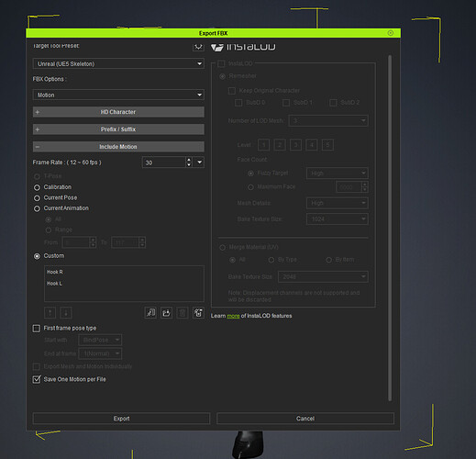Uncheck Save One Motion per File
Screen dimensions: 476x459
pos(37,379)
